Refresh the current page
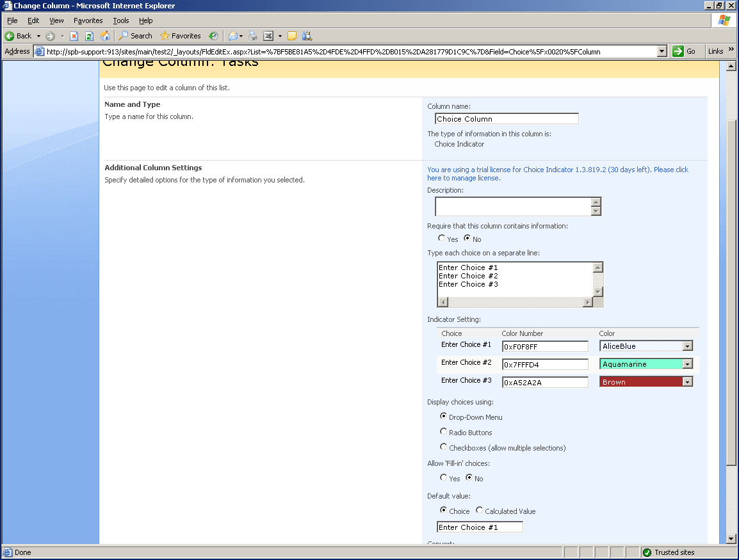This screenshot has width=739, height=560. coord(89,36)
